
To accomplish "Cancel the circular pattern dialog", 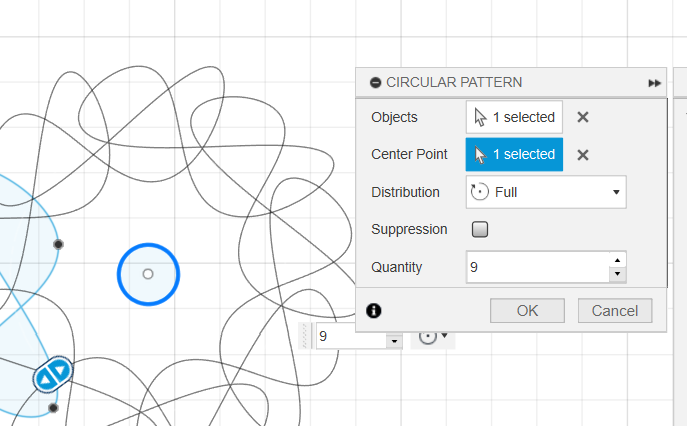I will click(x=615, y=311).
